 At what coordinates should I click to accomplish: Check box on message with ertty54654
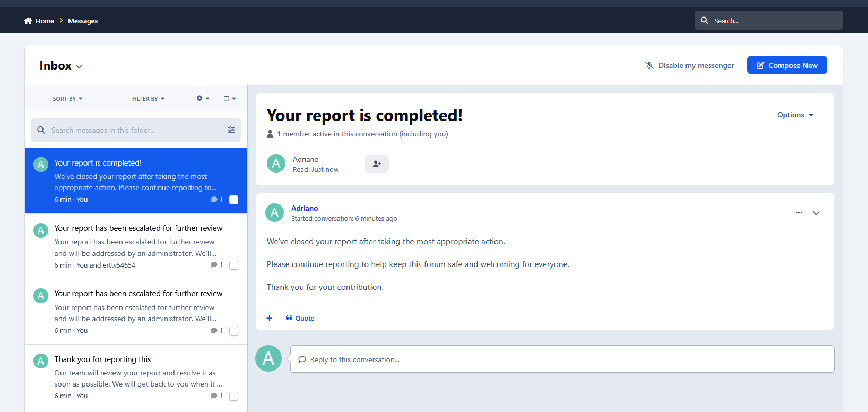[233, 265]
